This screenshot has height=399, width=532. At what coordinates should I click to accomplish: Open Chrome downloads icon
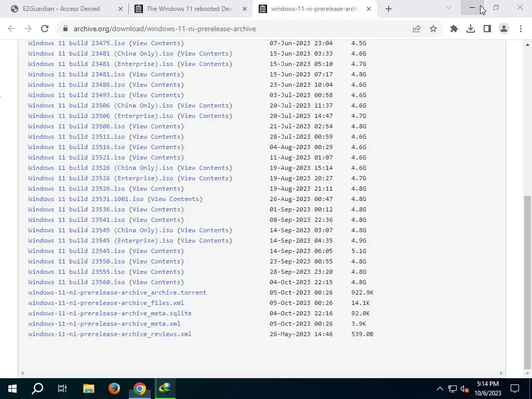[x=471, y=29]
